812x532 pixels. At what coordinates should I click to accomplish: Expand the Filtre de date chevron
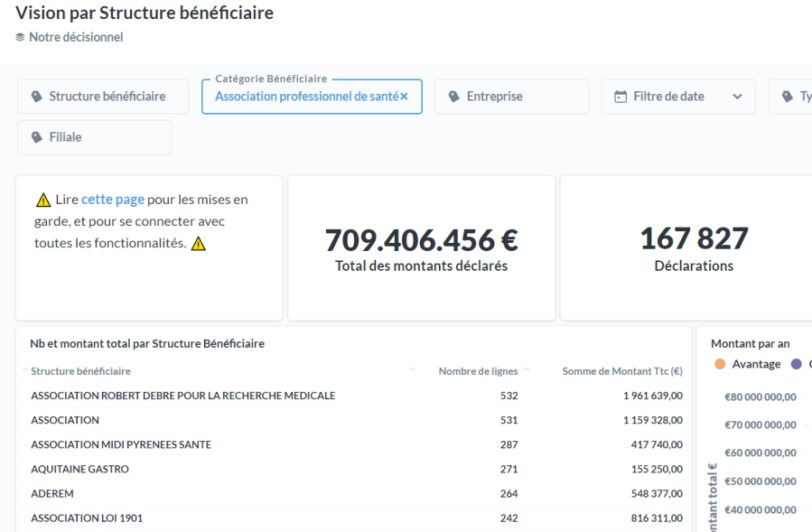click(737, 97)
